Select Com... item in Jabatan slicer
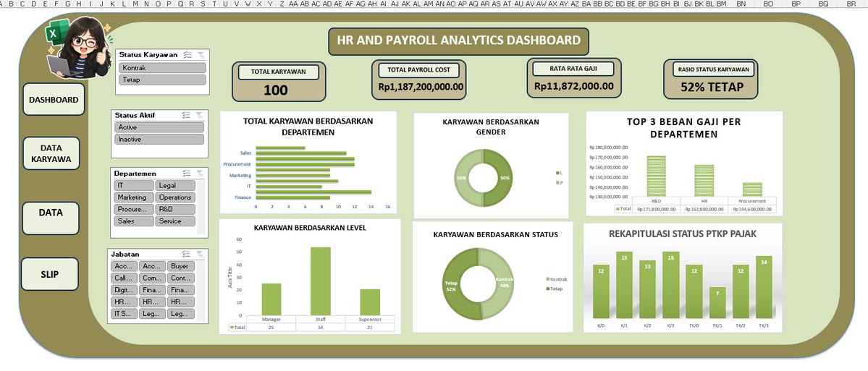Screen dimensions: 868x371 pyautogui.click(x=152, y=278)
